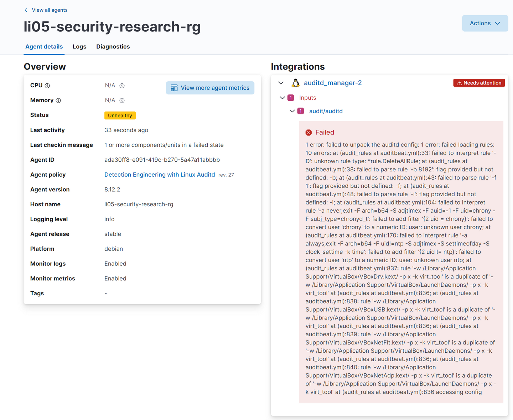This screenshot has width=513, height=420.
Task: Click the Linux penguin integration icon
Action: click(295, 83)
